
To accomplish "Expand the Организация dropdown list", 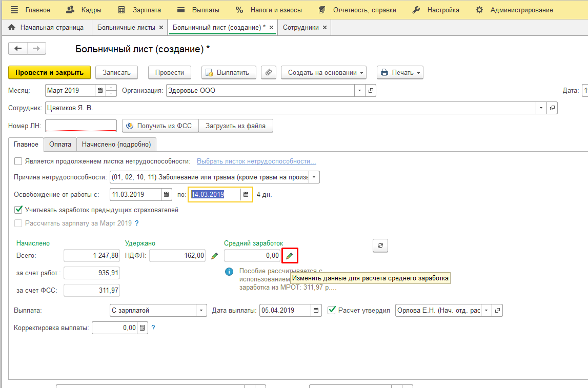I will (360, 90).
